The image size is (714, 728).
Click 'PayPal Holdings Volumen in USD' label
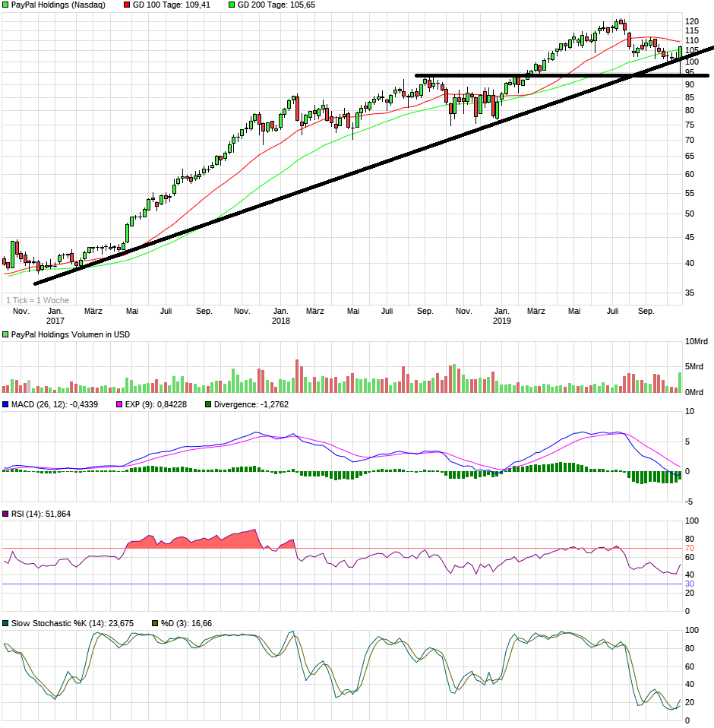pos(71,334)
